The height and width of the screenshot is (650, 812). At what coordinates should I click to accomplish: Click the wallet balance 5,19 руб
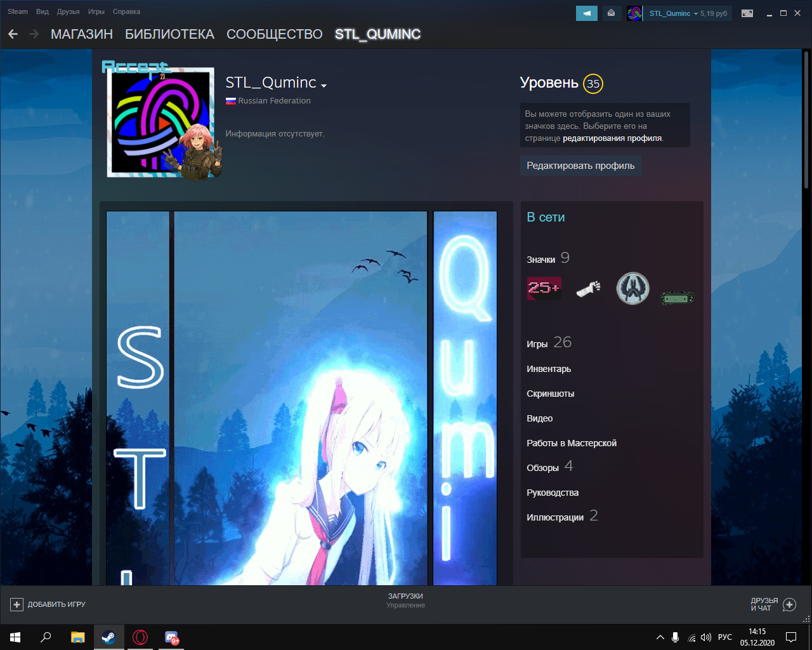tap(714, 13)
